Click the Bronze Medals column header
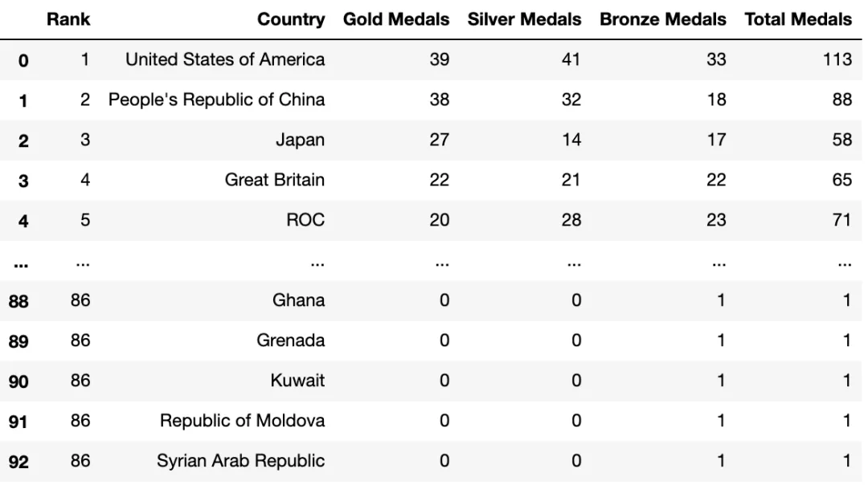 pyautogui.click(x=662, y=19)
